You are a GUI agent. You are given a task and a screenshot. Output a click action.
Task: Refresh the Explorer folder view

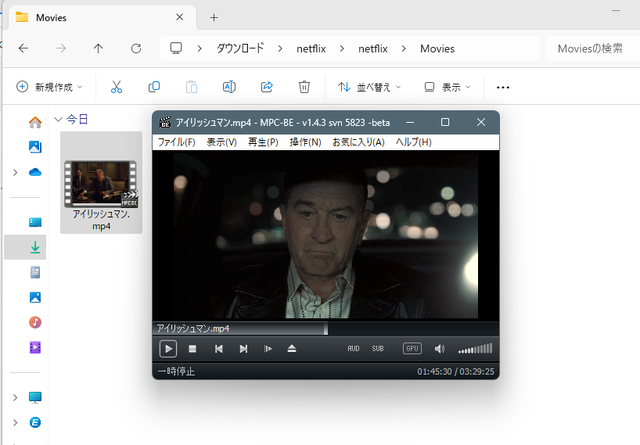pyautogui.click(x=136, y=49)
